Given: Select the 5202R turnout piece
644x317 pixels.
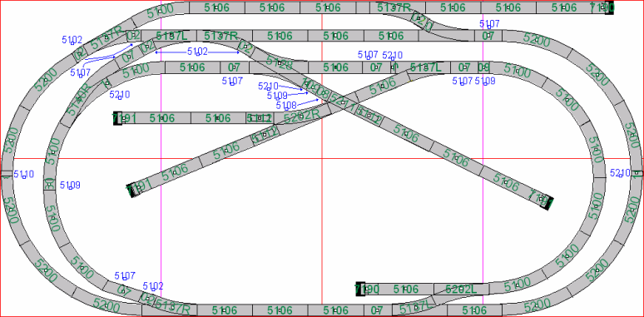Looking at the screenshot, I should 302,116.
